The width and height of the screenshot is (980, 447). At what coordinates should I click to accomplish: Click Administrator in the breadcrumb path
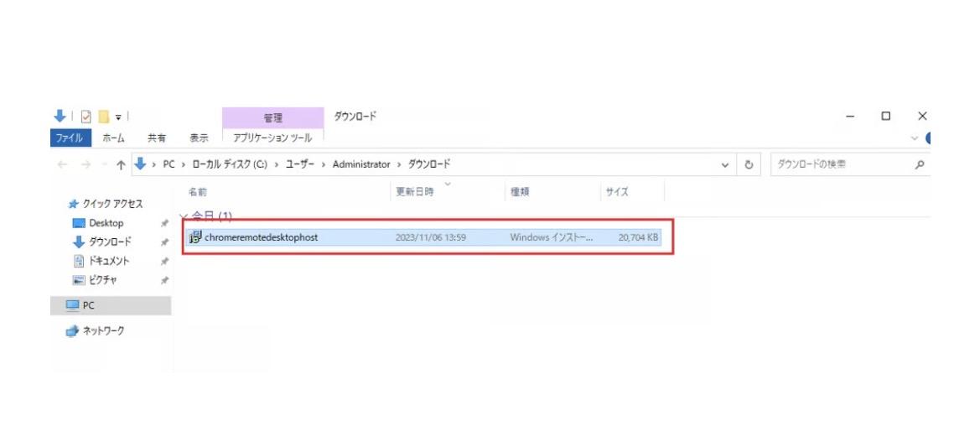360,165
